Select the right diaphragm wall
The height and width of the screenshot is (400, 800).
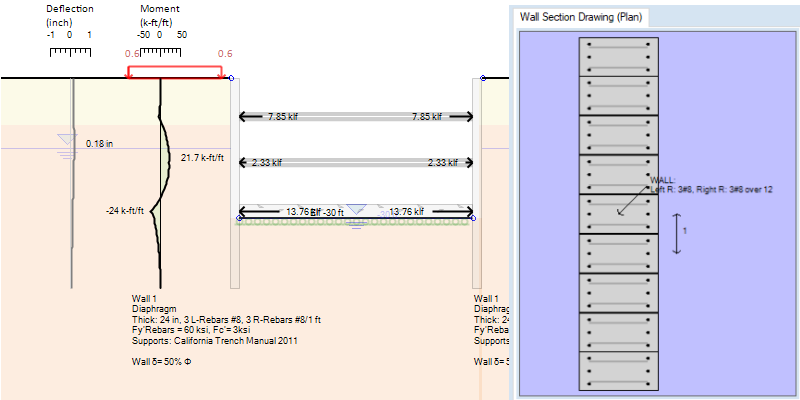click(477, 183)
